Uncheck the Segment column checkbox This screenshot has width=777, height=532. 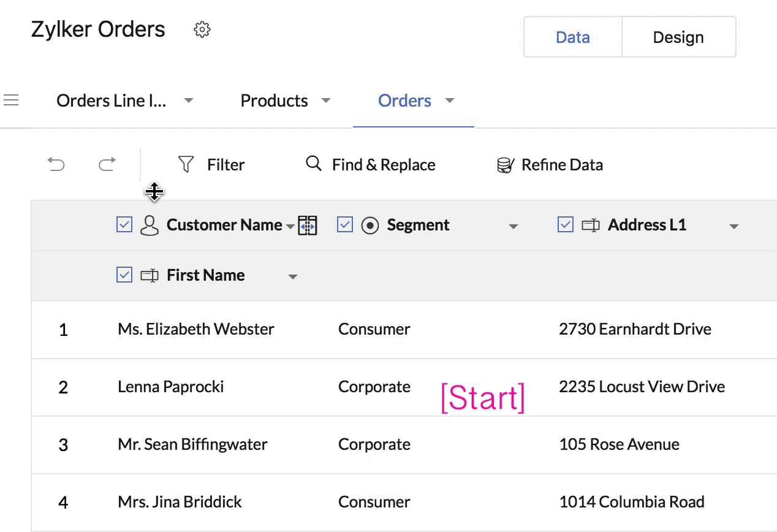[345, 225]
